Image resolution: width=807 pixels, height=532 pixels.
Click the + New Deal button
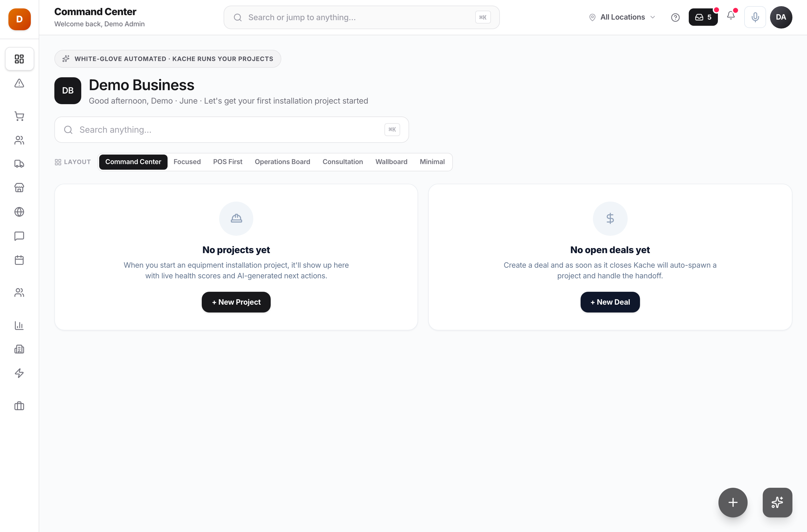[x=610, y=302]
